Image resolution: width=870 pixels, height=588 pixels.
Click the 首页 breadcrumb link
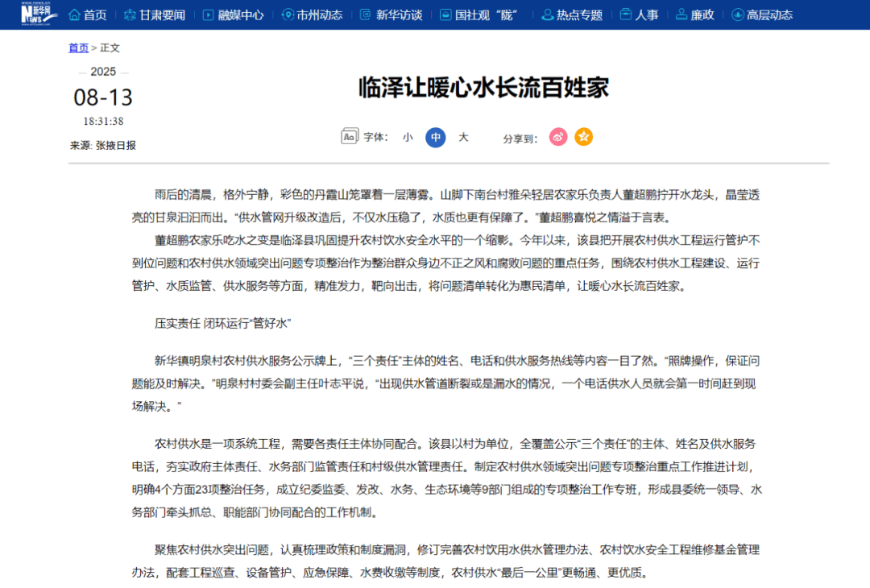[x=78, y=48]
